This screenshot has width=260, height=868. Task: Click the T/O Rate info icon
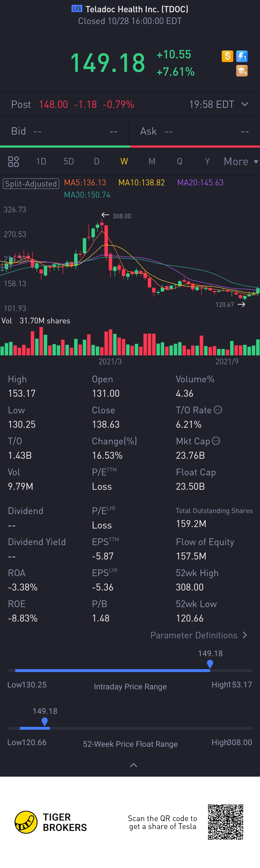tap(218, 410)
